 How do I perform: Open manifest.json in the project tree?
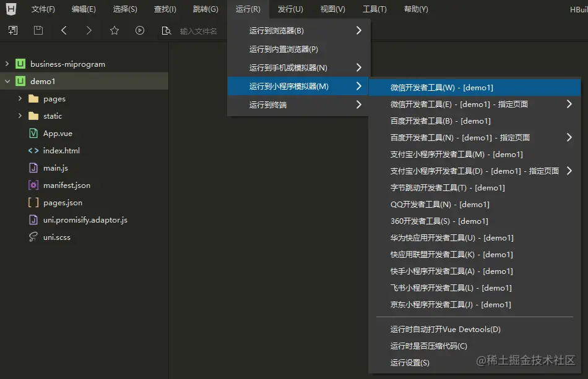(67, 185)
